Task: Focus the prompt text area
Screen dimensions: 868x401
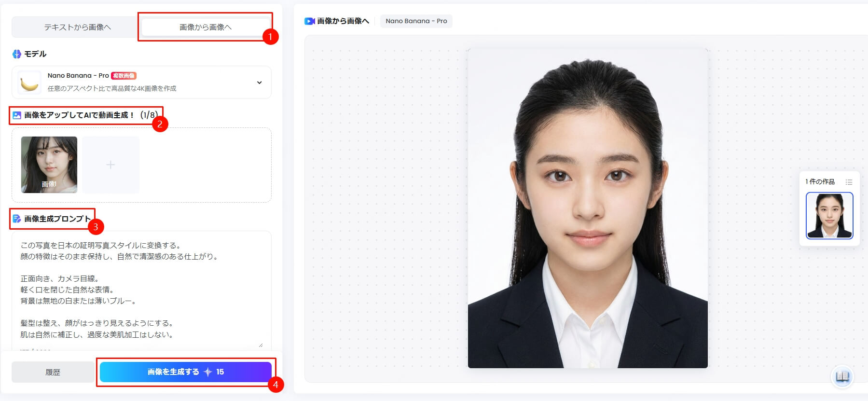Action: [x=141, y=290]
